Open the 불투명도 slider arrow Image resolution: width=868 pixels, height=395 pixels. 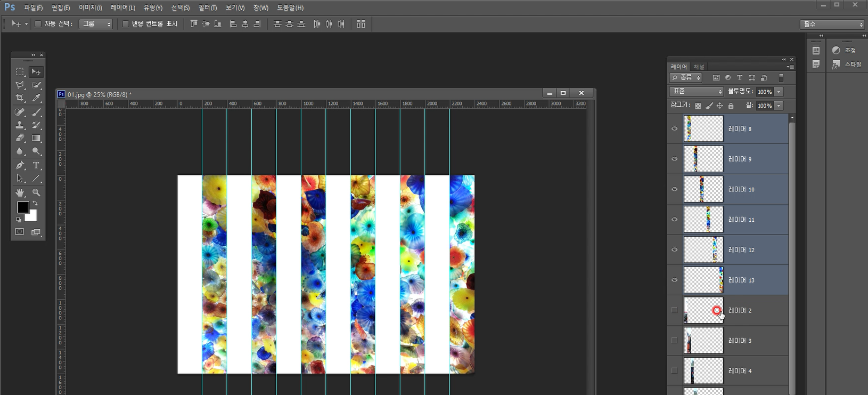779,92
